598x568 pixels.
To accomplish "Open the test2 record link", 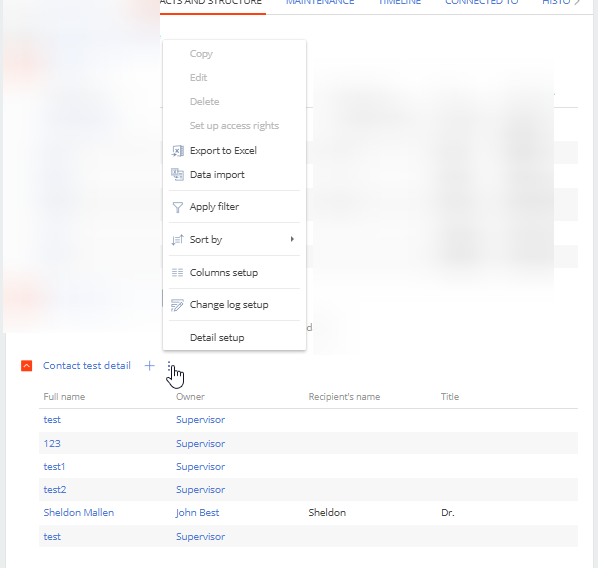I will [55, 489].
